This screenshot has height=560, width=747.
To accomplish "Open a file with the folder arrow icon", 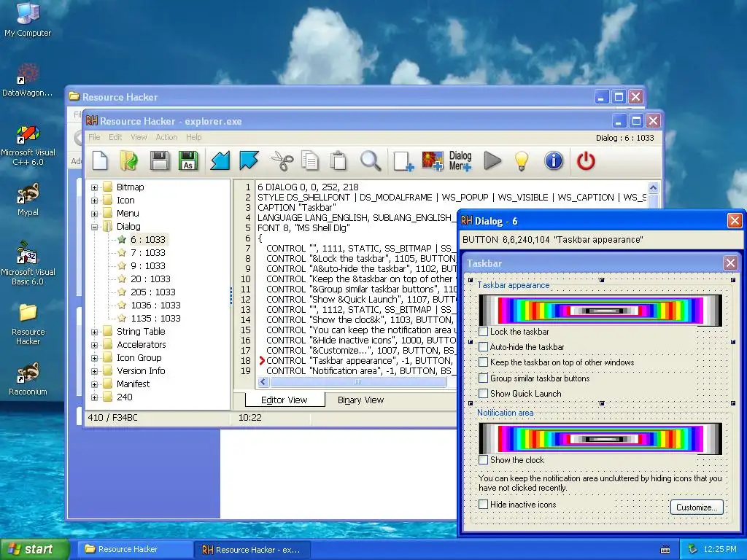I will [128, 160].
